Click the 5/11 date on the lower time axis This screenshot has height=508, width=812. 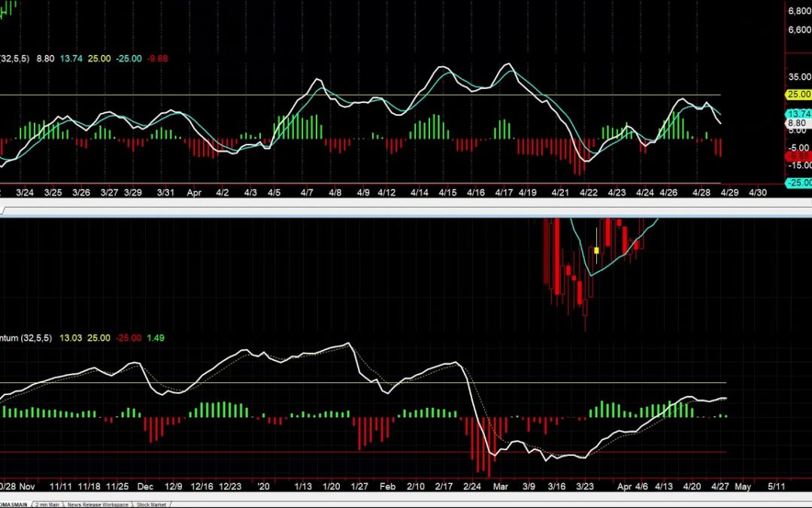(776, 487)
